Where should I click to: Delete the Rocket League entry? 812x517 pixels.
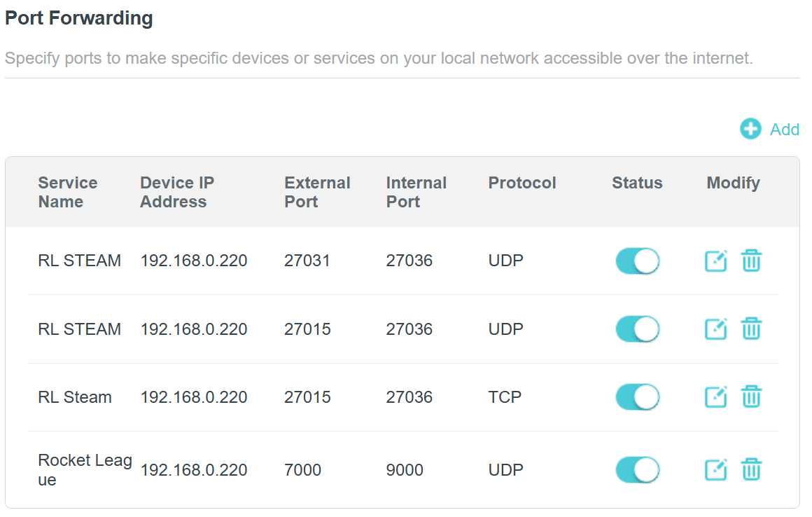coord(751,469)
